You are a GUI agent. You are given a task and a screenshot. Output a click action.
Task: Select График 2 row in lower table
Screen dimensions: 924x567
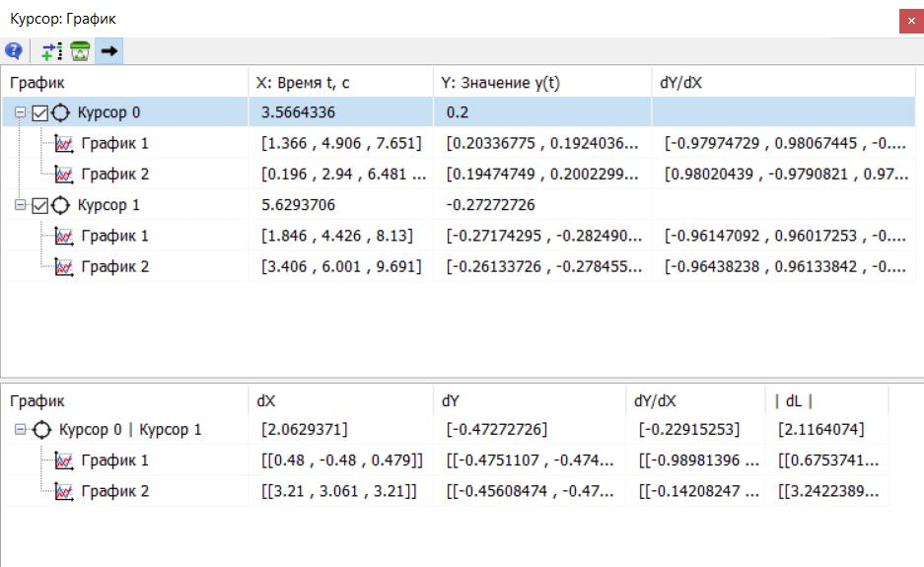pyautogui.click(x=114, y=491)
